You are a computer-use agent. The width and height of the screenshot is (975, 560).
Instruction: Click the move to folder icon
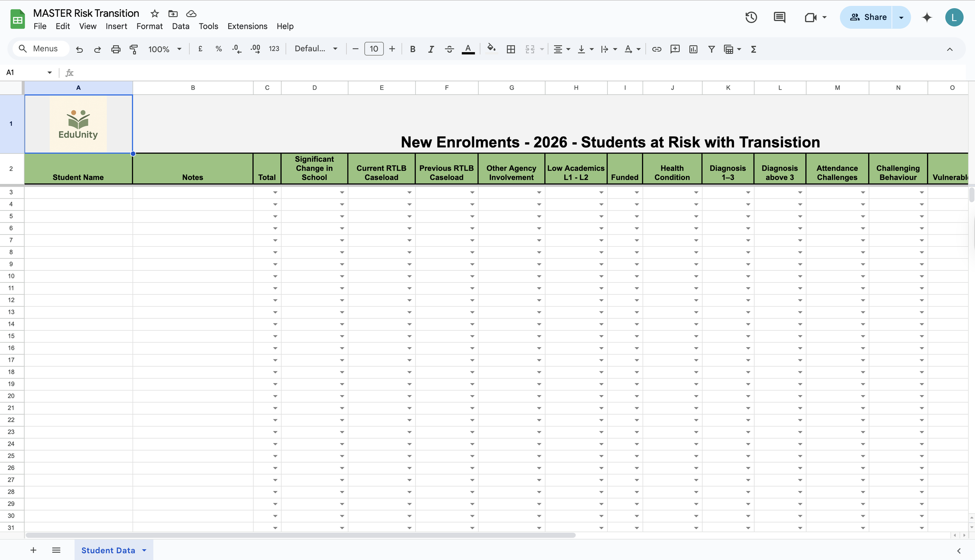point(173,14)
